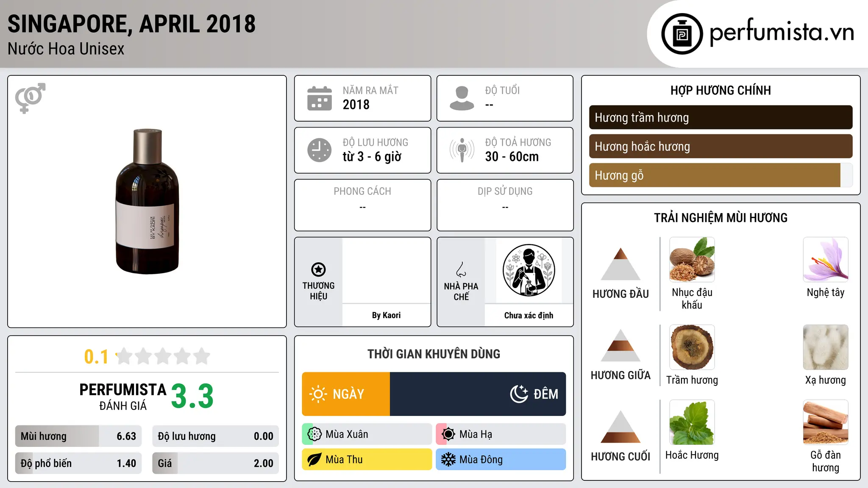The image size is (868, 488).
Task: Open the Singapore perfume bottle image
Action: [147, 202]
